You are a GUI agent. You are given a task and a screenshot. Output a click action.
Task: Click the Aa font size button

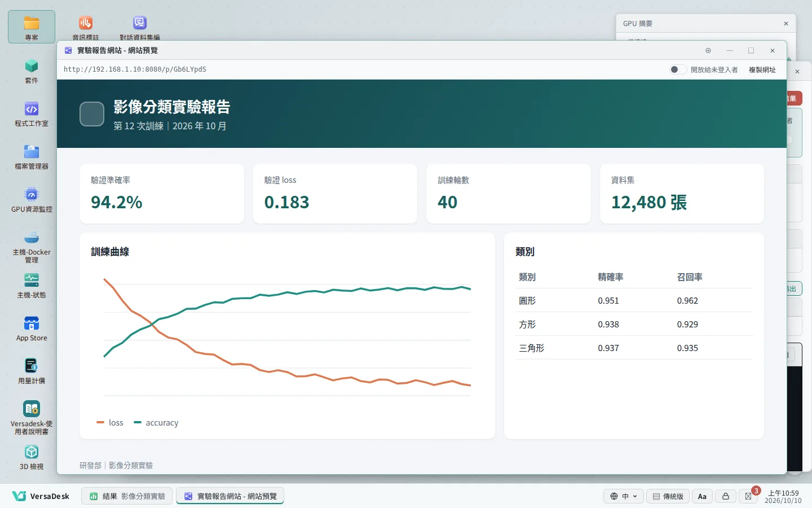pyautogui.click(x=702, y=496)
